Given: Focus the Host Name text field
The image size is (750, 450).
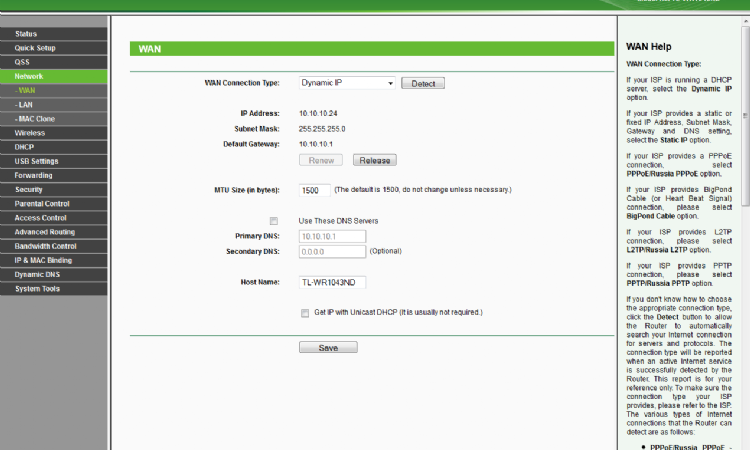Looking at the screenshot, I should pos(332,283).
